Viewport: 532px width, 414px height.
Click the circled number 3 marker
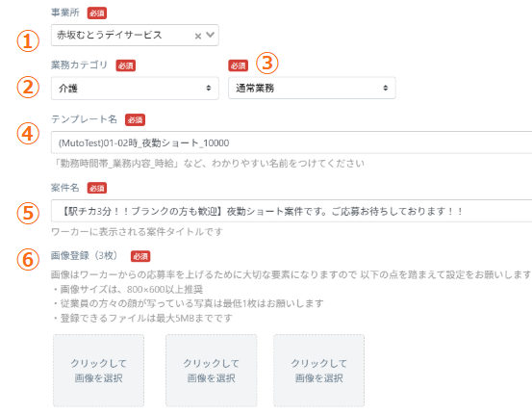pyautogui.click(x=267, y=64)
